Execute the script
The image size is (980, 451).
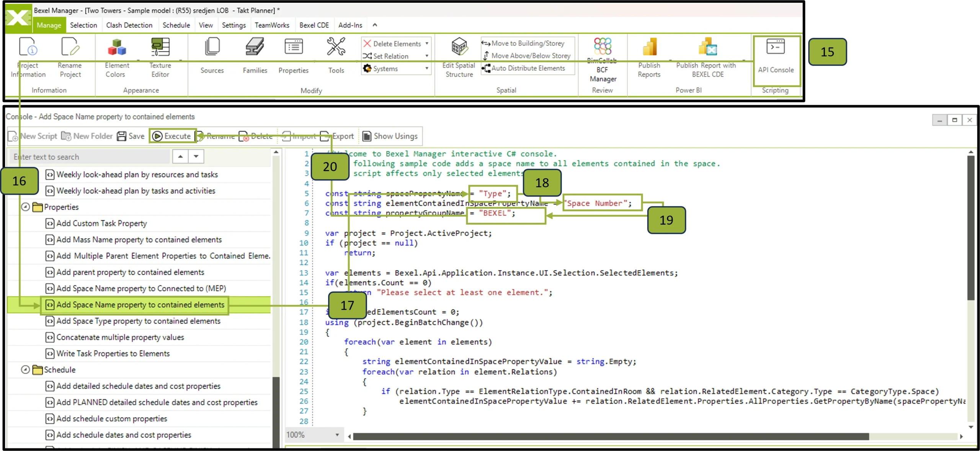pyautogui.click(x=172, y=136)
